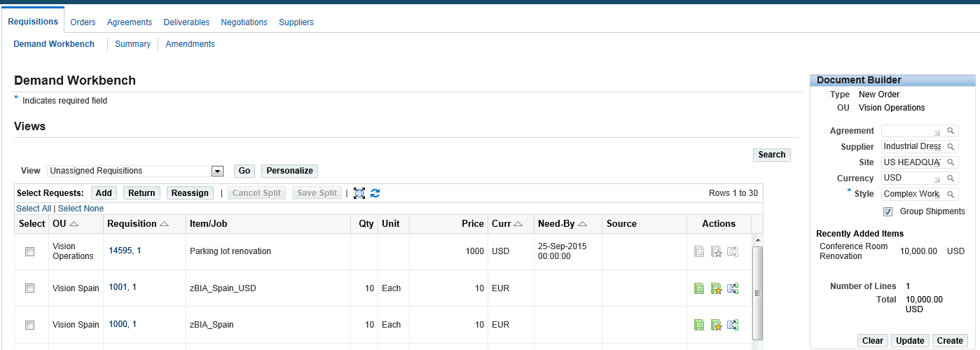Switch to the Orders tab
The image size is (980, 350).
(83, 22)
